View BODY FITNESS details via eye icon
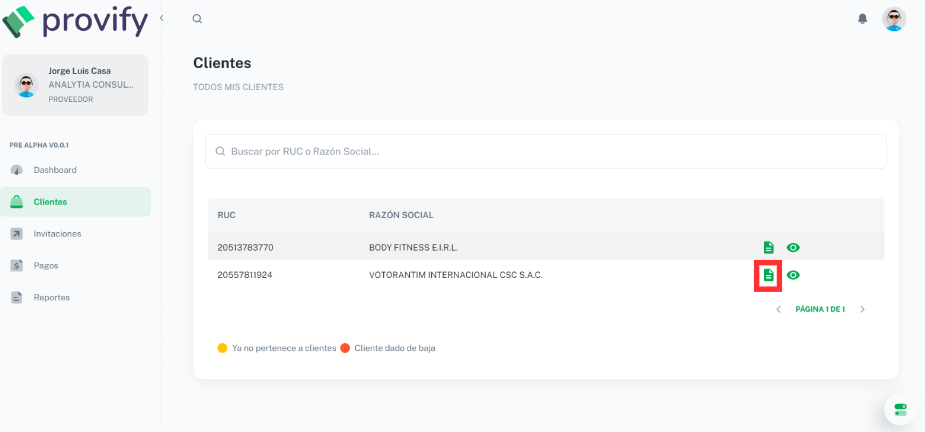 click(793, 247)
